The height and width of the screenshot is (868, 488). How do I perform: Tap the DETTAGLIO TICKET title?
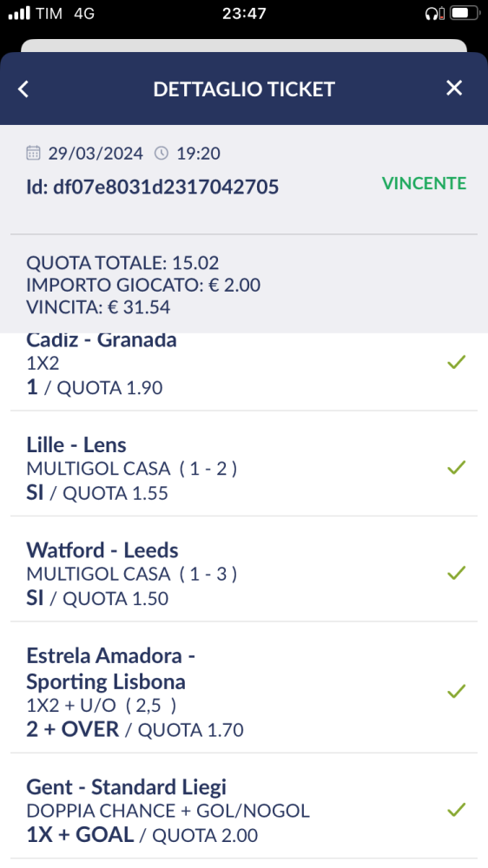(x=244, y=89)
